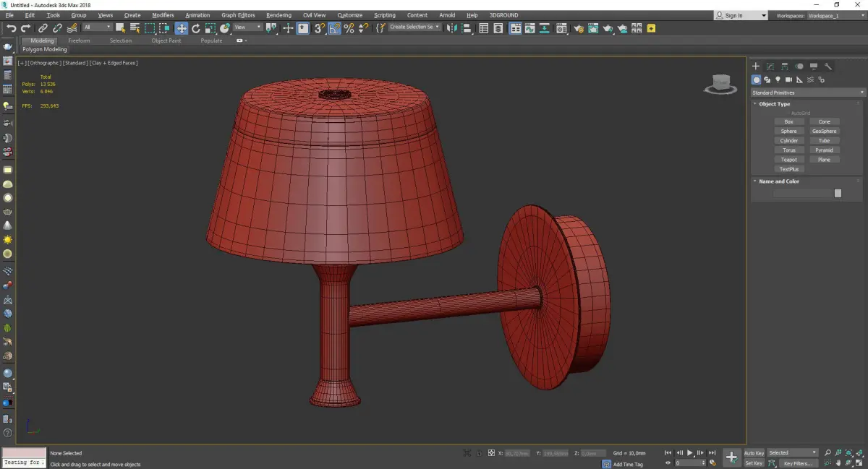Open the Standard Primitives category dropdown
The height and width of the screenshot is (469, 868).
click(807, 92)
